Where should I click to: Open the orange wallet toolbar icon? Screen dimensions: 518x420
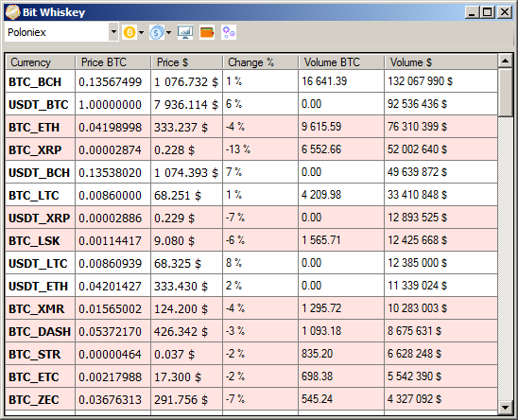tap(207, 32)
